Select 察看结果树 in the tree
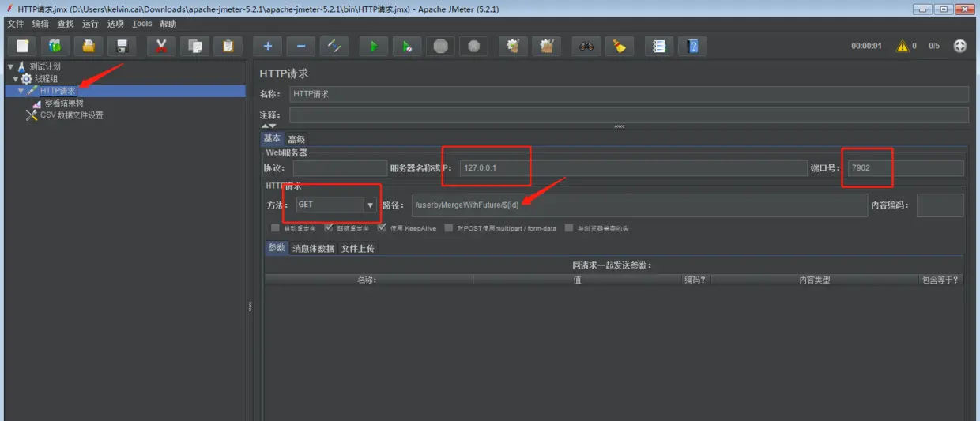980x421 pixels. click(63, 103)
